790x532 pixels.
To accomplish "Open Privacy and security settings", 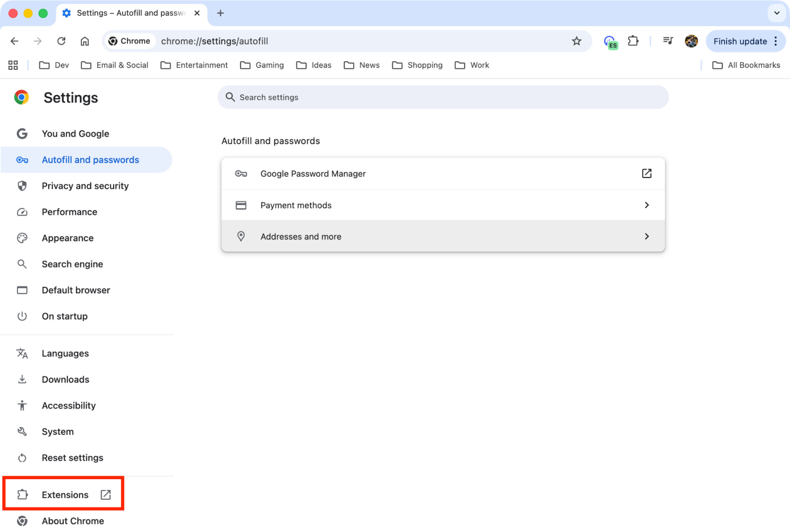I will [85, 186].
